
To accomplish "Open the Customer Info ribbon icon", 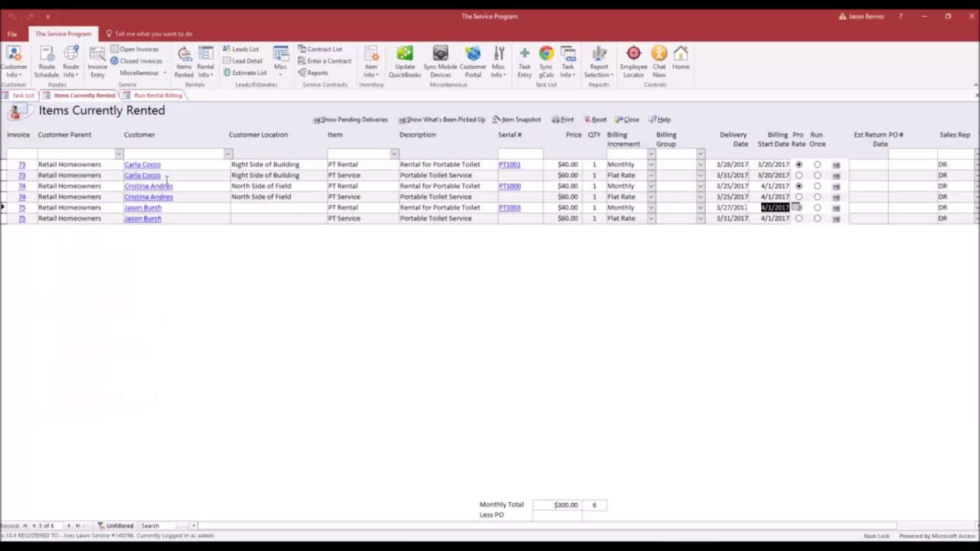I will [14, 61].
